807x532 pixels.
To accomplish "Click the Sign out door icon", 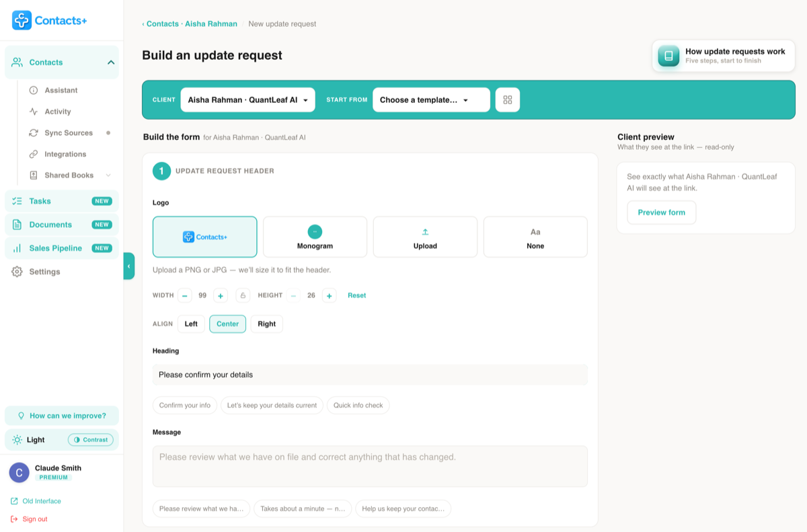I will 14,519.
